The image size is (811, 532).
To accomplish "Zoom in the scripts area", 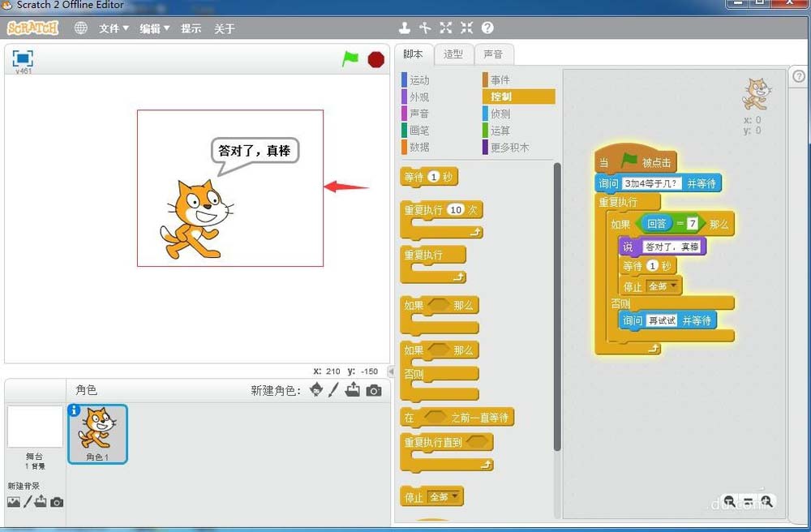I will [766, 501].
